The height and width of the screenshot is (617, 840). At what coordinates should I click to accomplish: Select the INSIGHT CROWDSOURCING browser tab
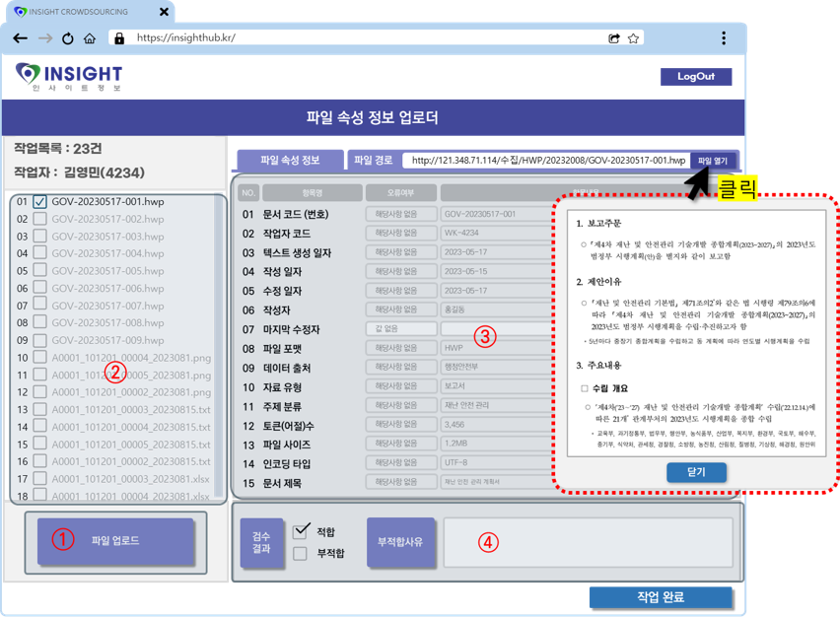click(91, 12)
